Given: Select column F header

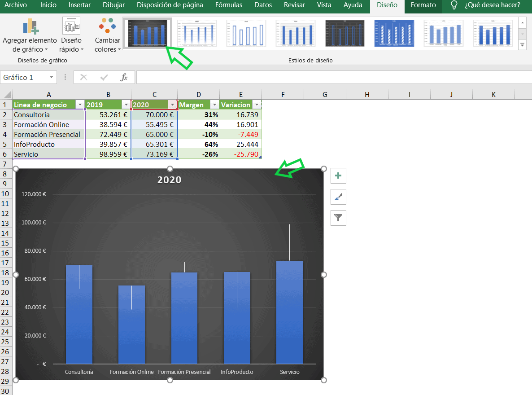Looking at the screenshot, I should click(x=283, y=94).
